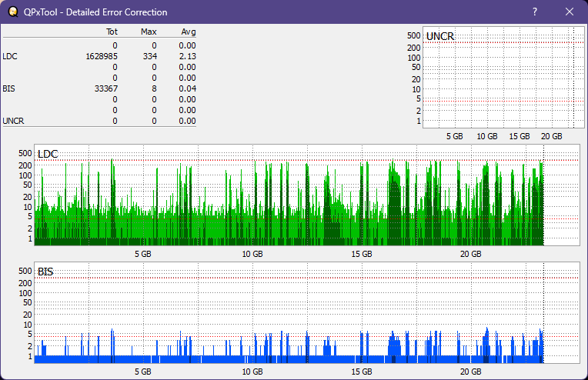Click the Avg column header
This screenshot has width=588, height=380.
coord(189,32)
